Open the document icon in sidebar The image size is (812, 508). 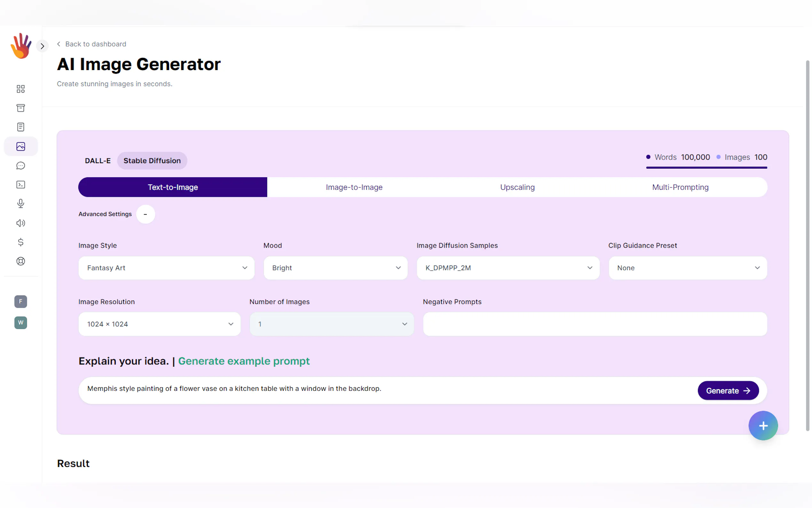(20, 127)
